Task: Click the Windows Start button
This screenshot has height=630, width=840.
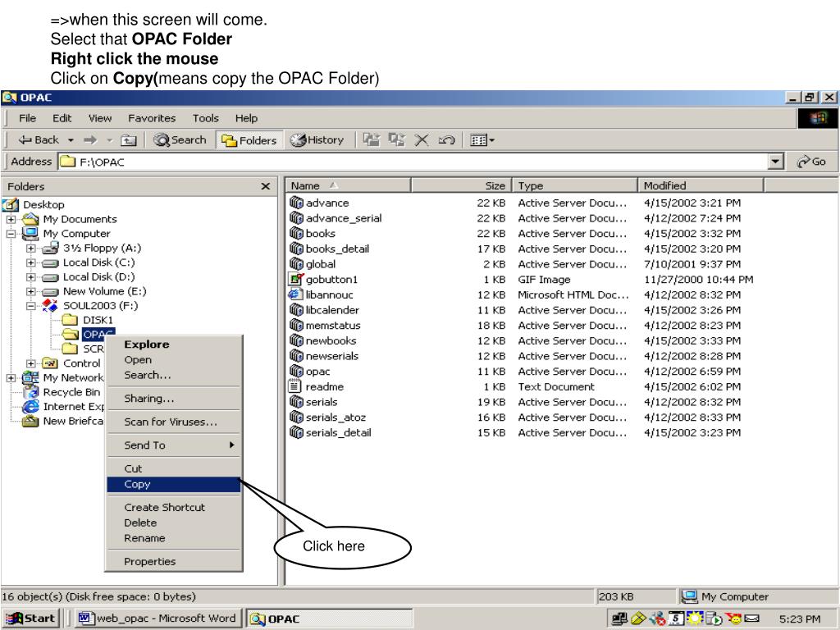Action: [31, 619]
